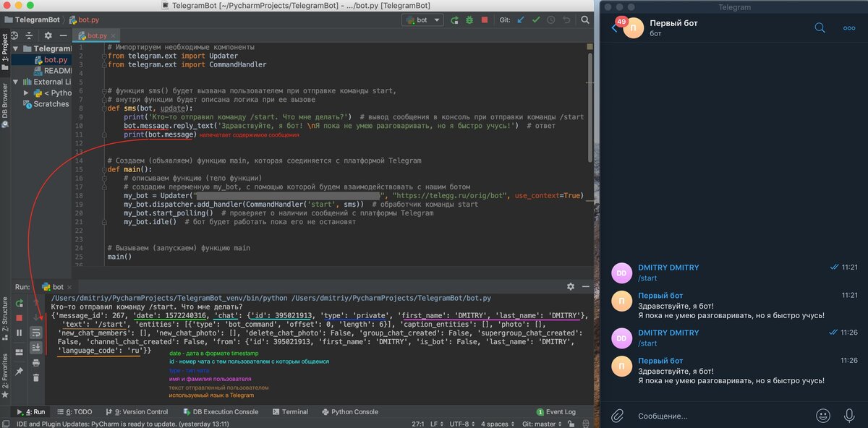Stop the process using the red toolbar square
The height and width of the screenshot is (428, 868).
[x=484, y=20]
